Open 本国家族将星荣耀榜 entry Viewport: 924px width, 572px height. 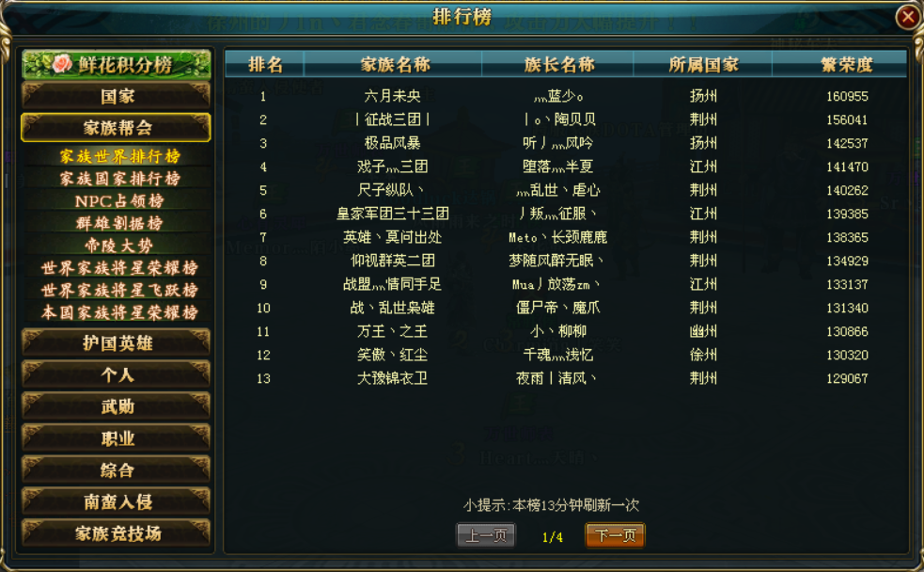(x=119, y=312)
